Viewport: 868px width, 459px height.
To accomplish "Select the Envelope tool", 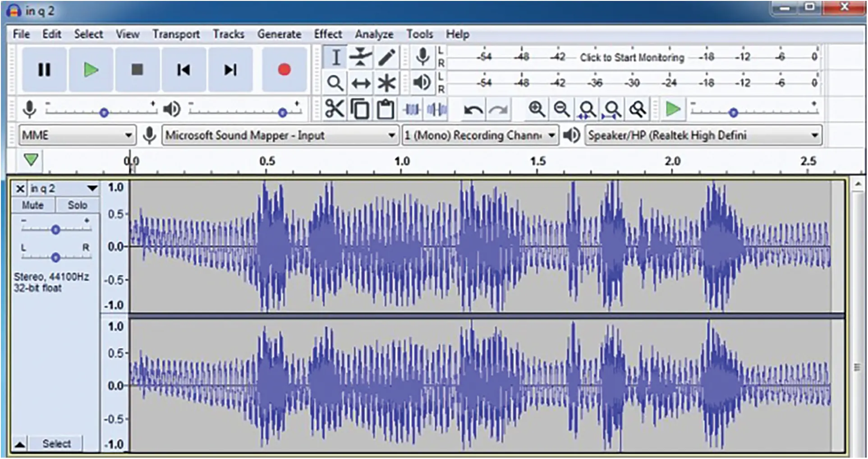I will coord(360,57).
